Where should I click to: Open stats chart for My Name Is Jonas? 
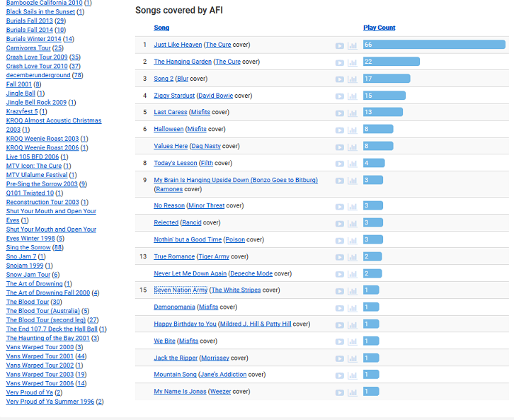(x=353, y=392)
